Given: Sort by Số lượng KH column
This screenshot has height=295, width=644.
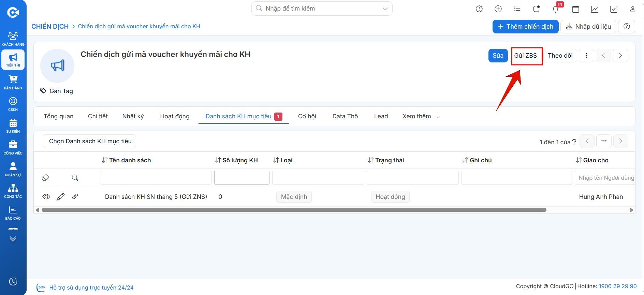Looking at the screenshot, I should [x=236, y=160].
